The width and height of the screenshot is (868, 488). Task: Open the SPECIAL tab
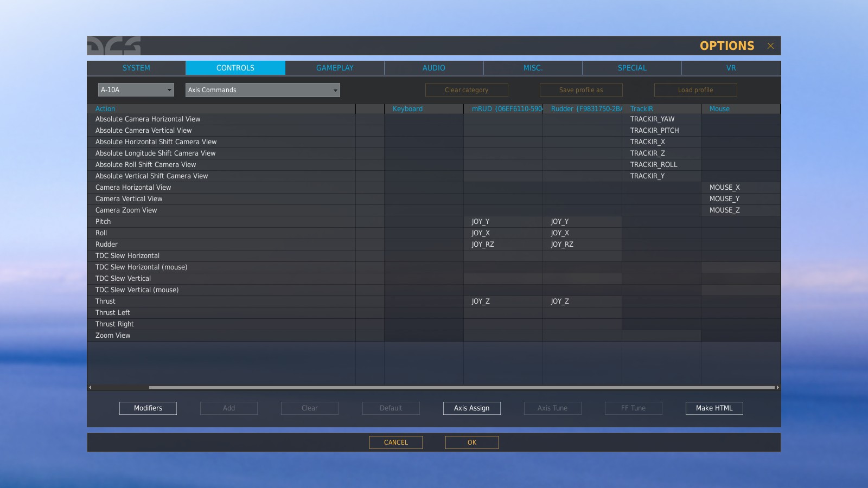pos(632,68)
